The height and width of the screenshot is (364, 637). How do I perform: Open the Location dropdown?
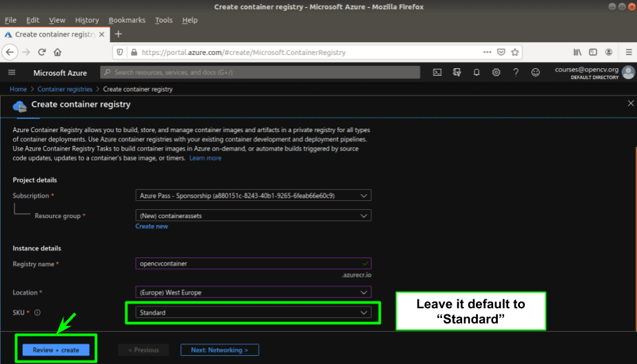point(253,292)
